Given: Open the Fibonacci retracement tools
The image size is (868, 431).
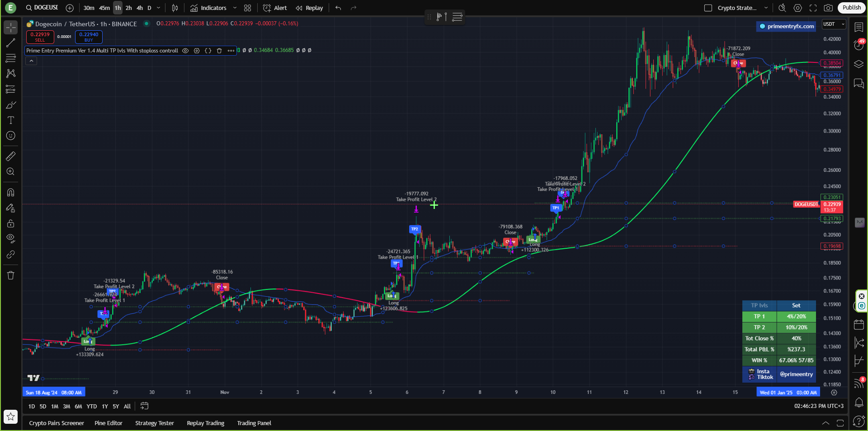Looking at the screenshot, I should (x=11, y=58).
